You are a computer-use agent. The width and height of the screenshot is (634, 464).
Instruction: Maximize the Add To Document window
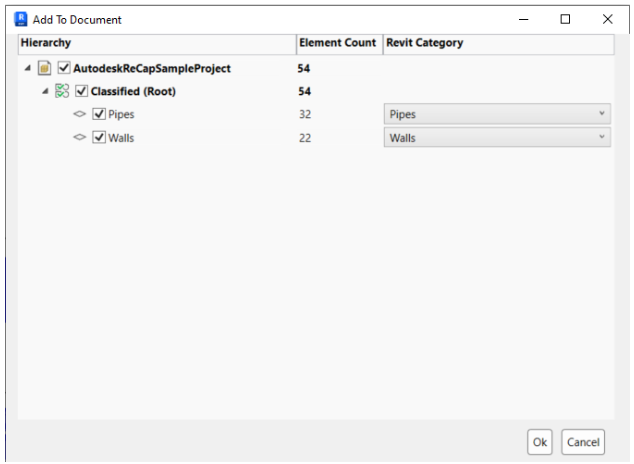pyautogui.click(x=565, y=19)
